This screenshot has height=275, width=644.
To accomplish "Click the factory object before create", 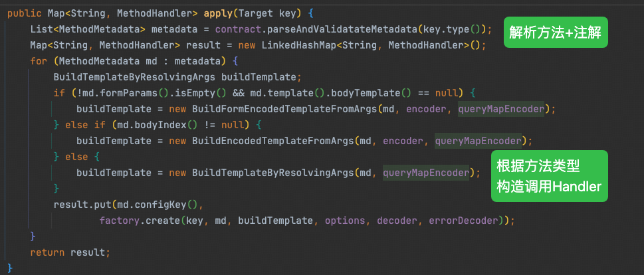I will point(120,220).
